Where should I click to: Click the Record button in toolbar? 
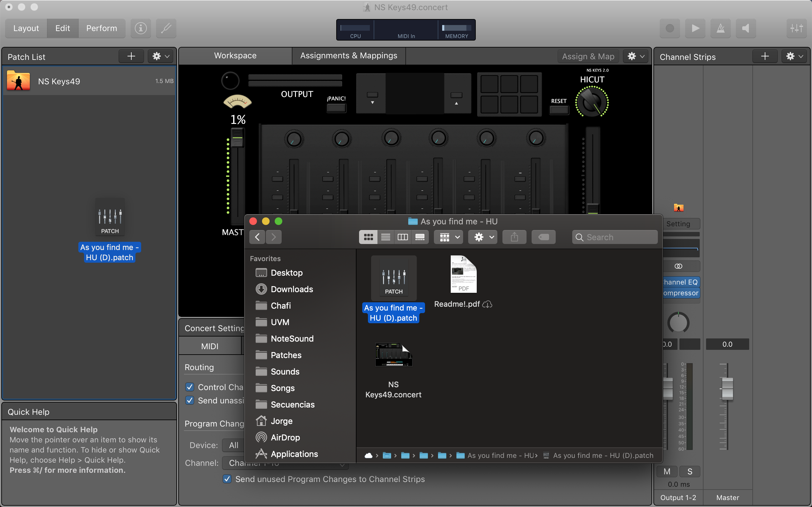[x=669, y=28]
